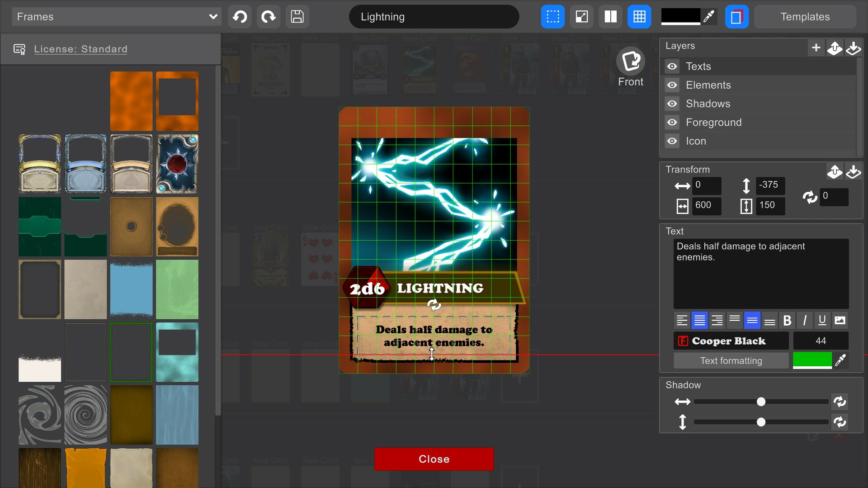
Task: Insert an image into the text field
Action: pyautogui.click(x=840, y=320)
